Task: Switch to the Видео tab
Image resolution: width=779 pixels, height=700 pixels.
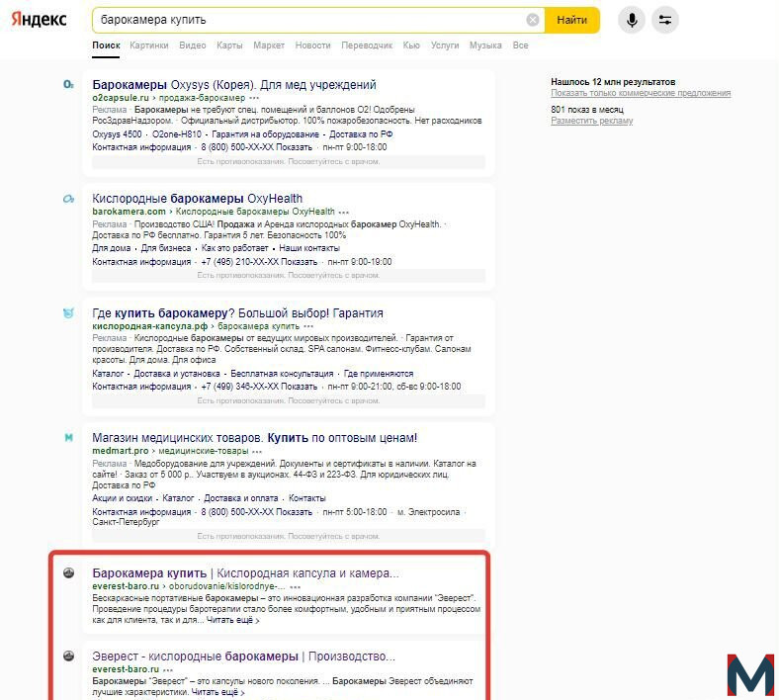Action: tap(192, 45)
